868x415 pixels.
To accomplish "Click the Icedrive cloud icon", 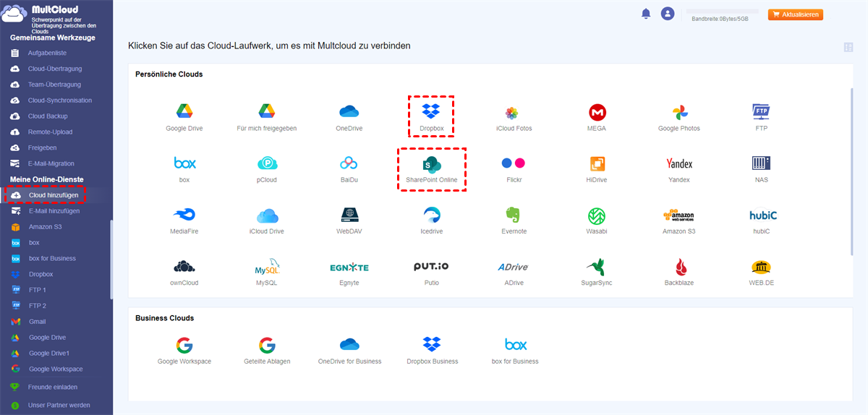I will pyautogui.click(x=432, y=215).
